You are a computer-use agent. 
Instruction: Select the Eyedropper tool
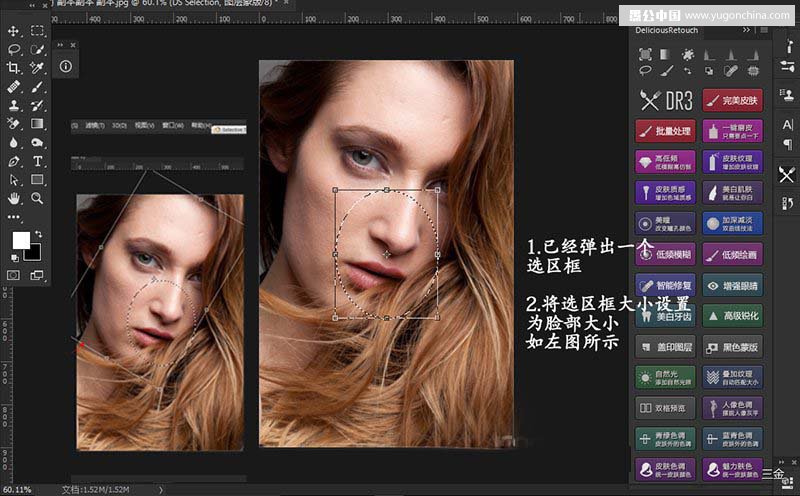37,68
